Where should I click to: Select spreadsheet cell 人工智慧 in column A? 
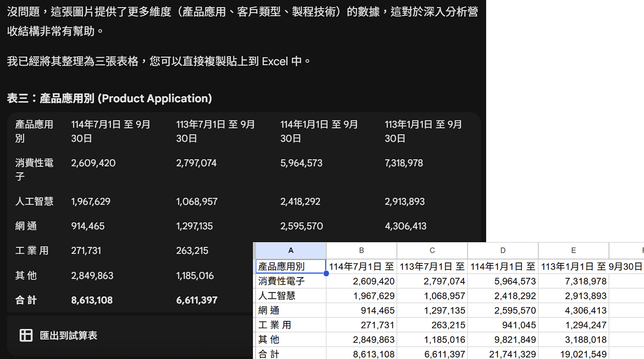pos(291,296)
